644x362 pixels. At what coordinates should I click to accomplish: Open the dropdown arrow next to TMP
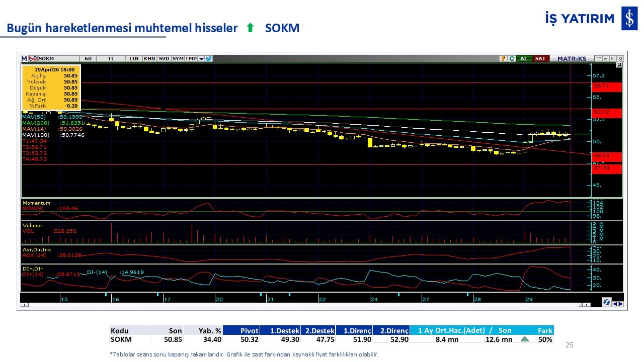[201, 59]
